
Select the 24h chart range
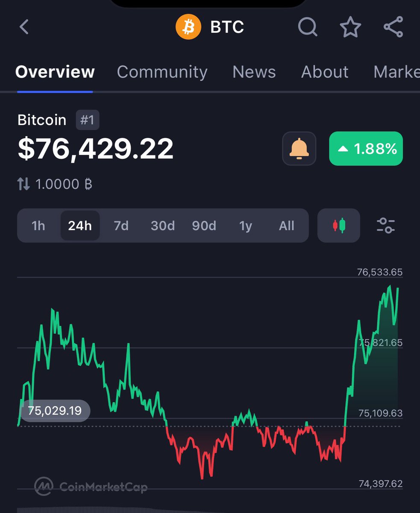(x=80, y=225)
